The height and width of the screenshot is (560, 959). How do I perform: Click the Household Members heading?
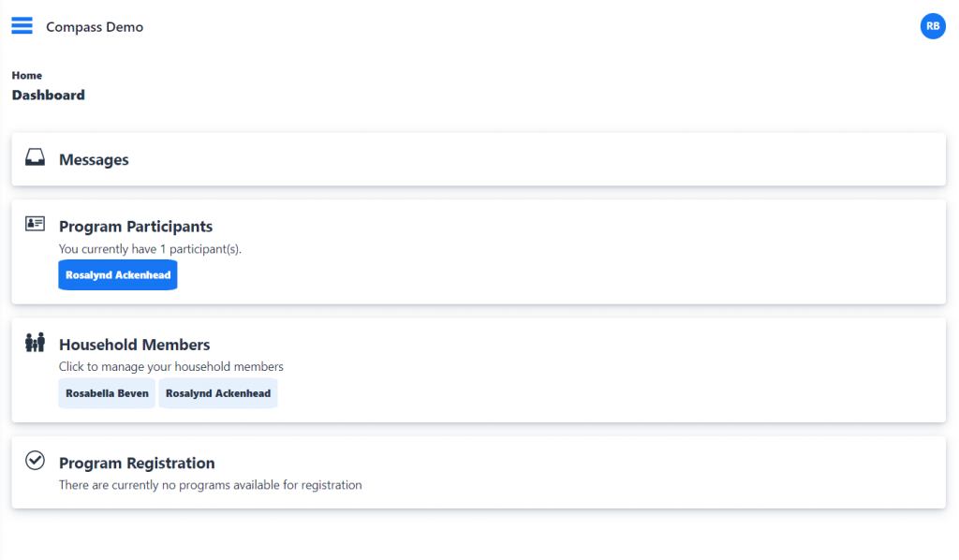(135, 345)
